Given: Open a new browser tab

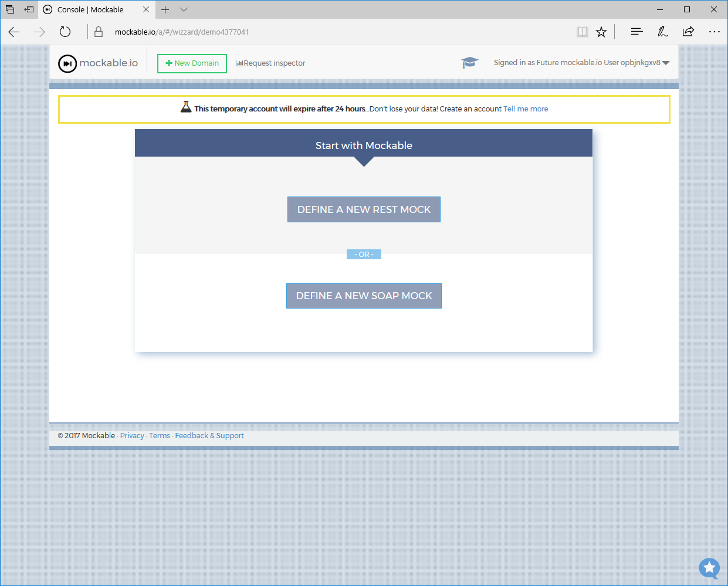Looking at the screenshot, I should tap(165, 9).
